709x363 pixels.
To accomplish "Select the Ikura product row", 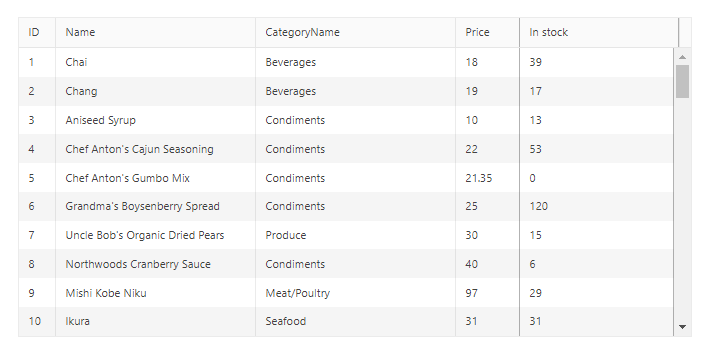I will [x=346, y=321].
